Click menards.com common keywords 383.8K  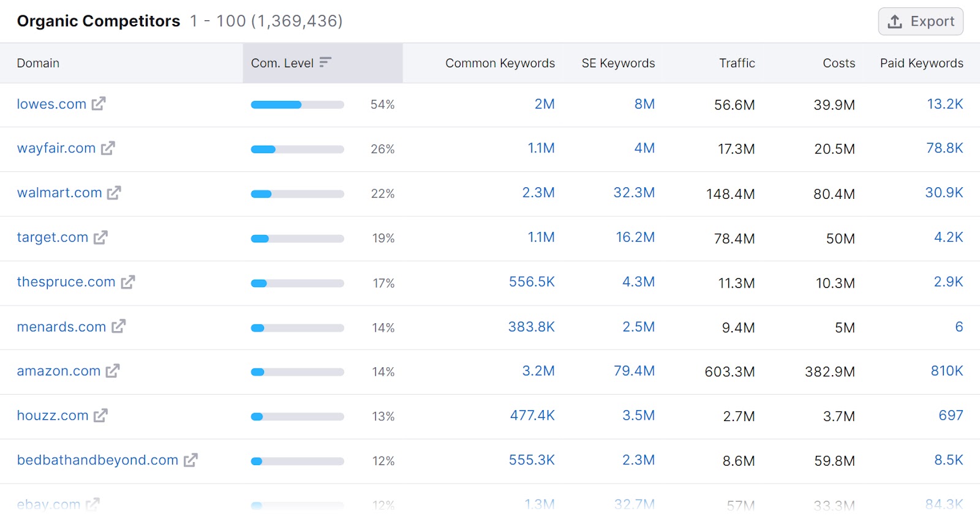[531, 327]
